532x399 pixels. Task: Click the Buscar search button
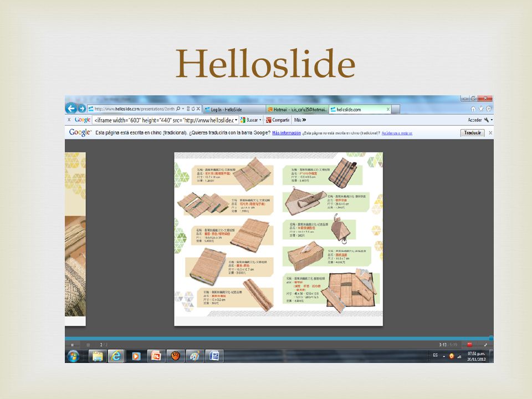pyautogui.click(x=249, y=120)
